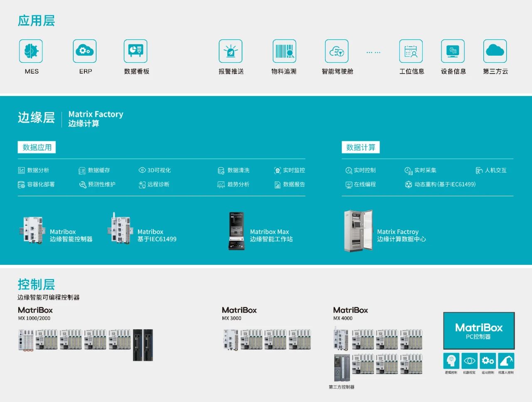This screenshot has height=402, width=532.
Task: Click the 边缘计算数据中心 text
Action: tap(401, 239)
